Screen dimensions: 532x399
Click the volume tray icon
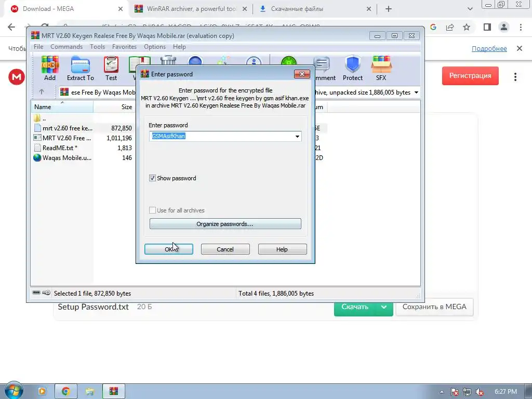480,392
